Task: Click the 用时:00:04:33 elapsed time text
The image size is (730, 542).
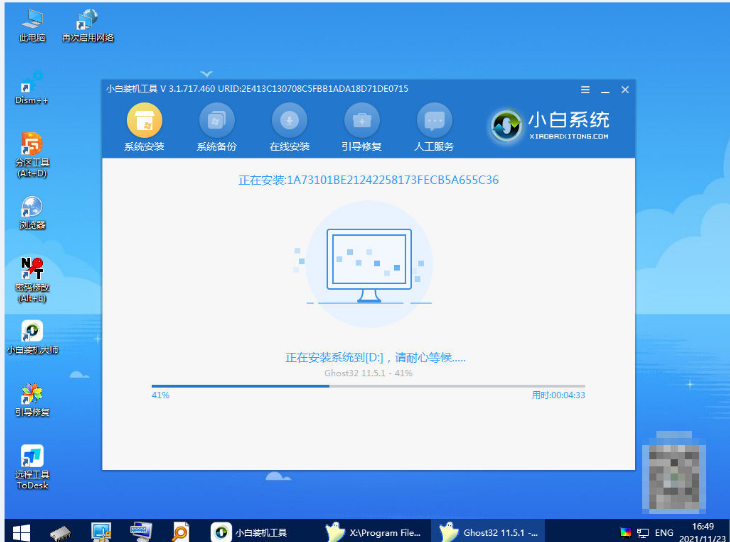Action: [558, 395]
